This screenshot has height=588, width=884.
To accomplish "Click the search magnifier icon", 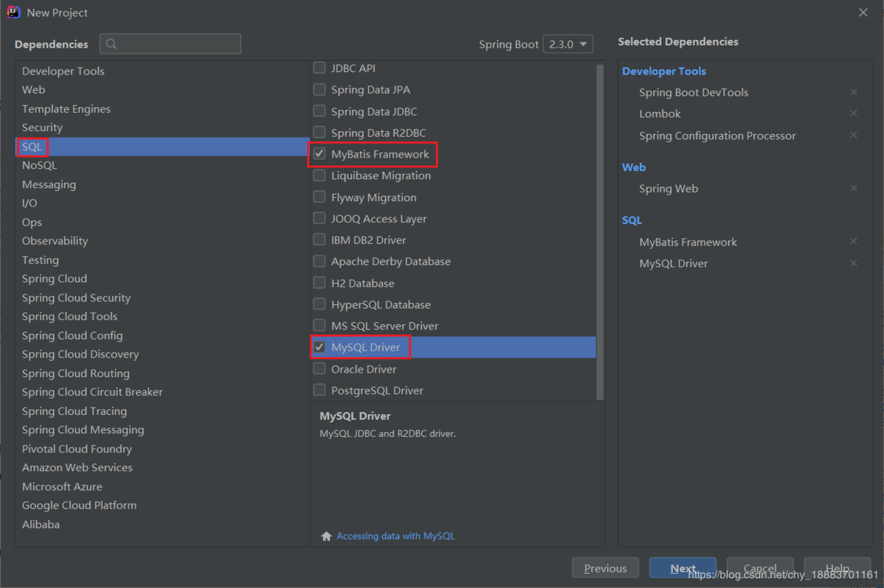I will coord(111,44).
